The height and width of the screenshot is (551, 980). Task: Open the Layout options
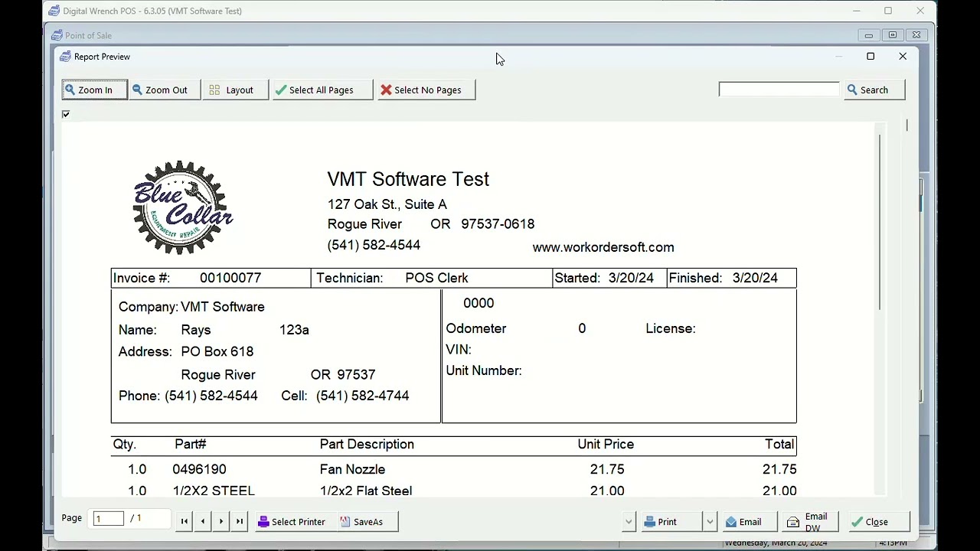click(x=236, y=90)
